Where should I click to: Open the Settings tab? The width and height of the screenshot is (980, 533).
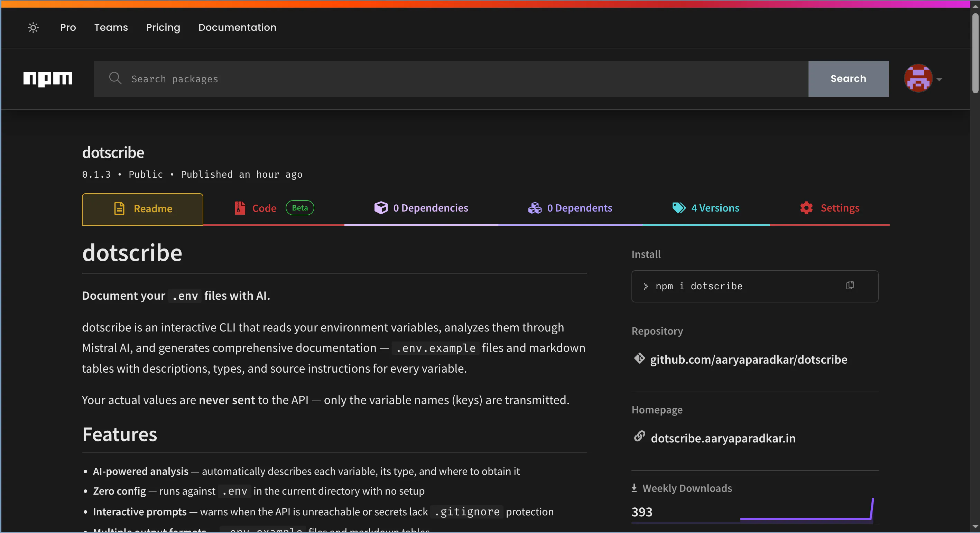pyautogui.click(x=830, y=208)
